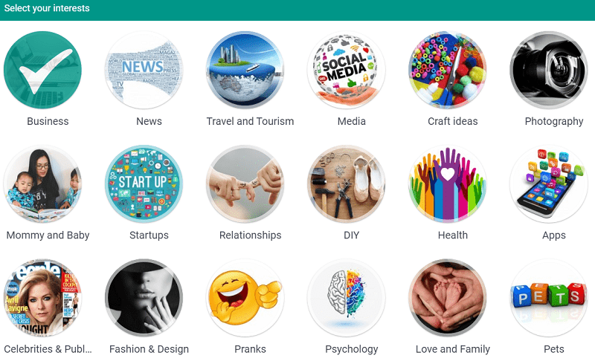Image resolution: width=595 pixels, height=364 pixels.
Task: Choose the Mommy and Baby picture
Action: 42,184
